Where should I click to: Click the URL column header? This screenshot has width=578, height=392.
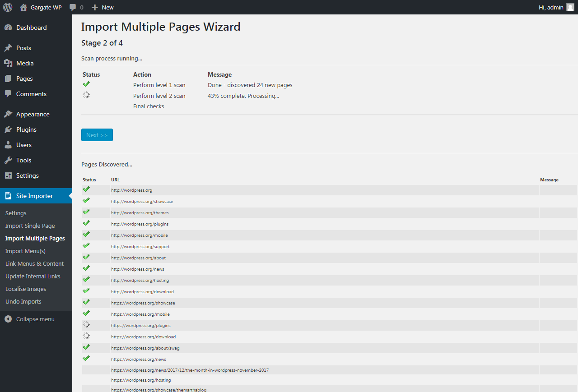pos(115,180)
